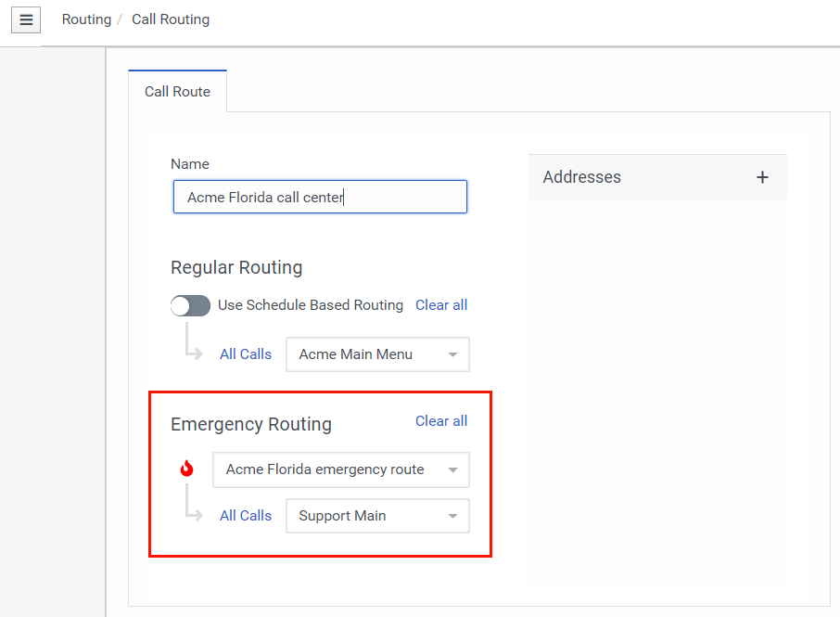Click the red flame emergency icon
The image size is (840, 617).
tap(187, 469)
